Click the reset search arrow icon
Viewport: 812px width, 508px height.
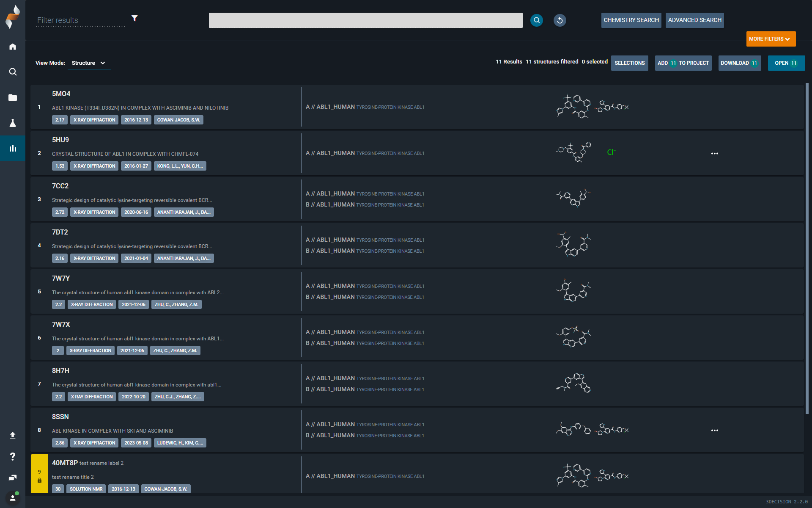[560, 20]
